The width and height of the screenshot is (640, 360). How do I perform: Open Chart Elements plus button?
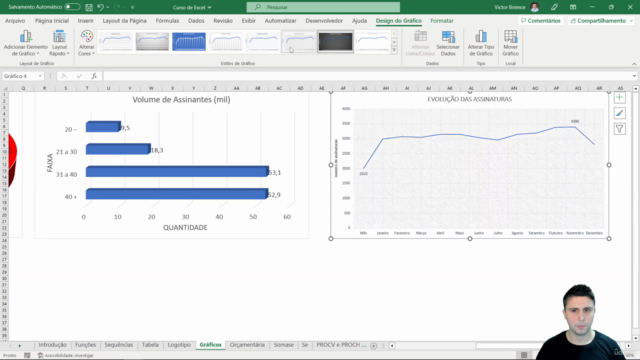619,98
